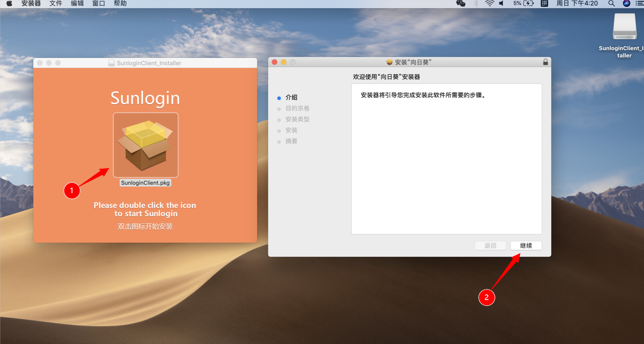Open the Pinyin input method menu
This screenshot has width=644, height=344.
(544, 3)
